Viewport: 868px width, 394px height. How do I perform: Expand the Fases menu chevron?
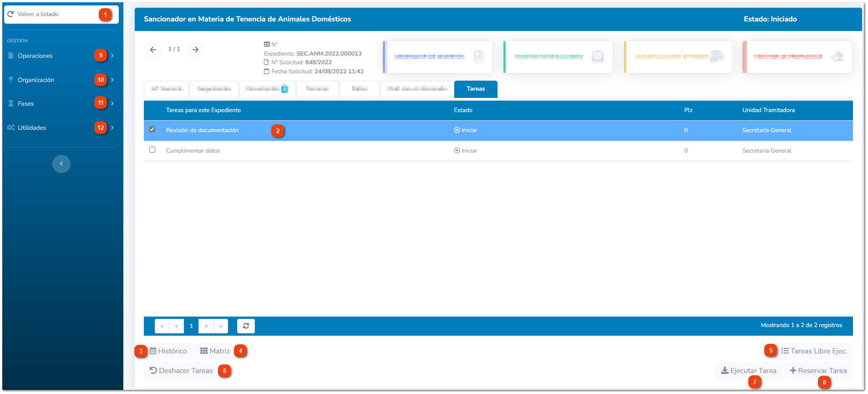tap(112, 103)
